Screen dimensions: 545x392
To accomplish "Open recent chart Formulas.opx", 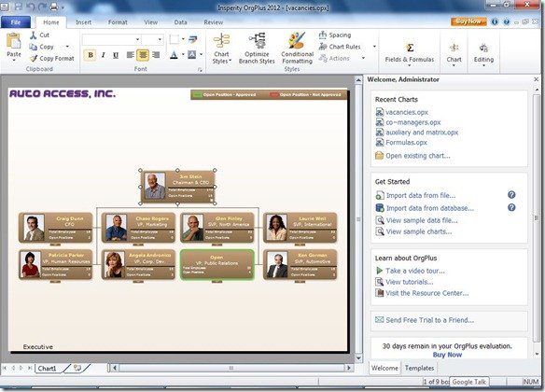I will point(406,143).
